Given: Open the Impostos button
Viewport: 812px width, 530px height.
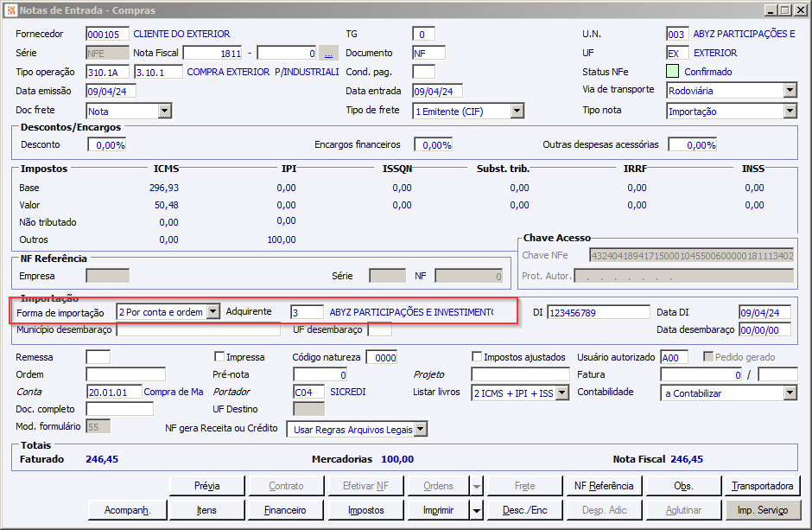Looking at the screenshot, I should coord(366,510).
